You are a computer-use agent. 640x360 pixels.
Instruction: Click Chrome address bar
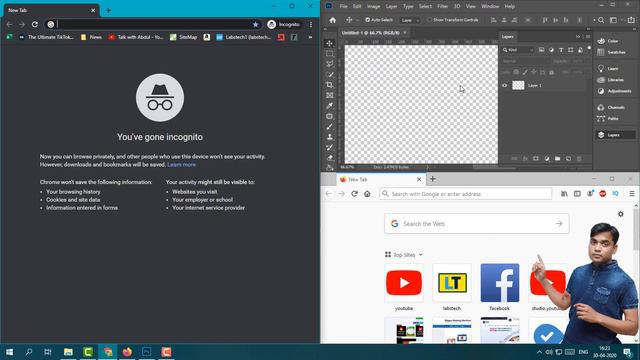click(x=153, y=24)
